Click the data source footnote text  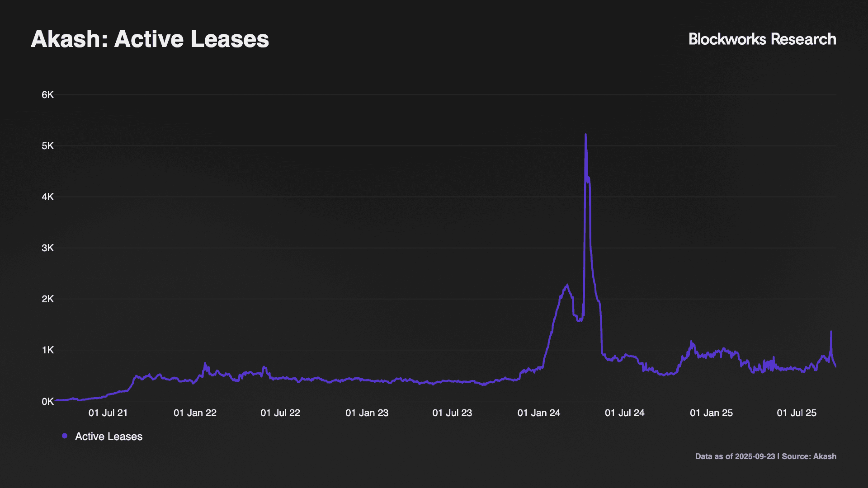pyautogui.click(x=766, y=456)
